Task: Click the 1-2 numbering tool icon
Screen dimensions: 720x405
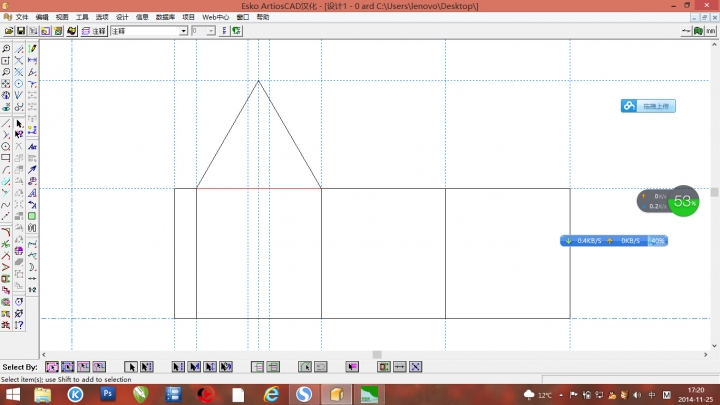Action: 32,289
